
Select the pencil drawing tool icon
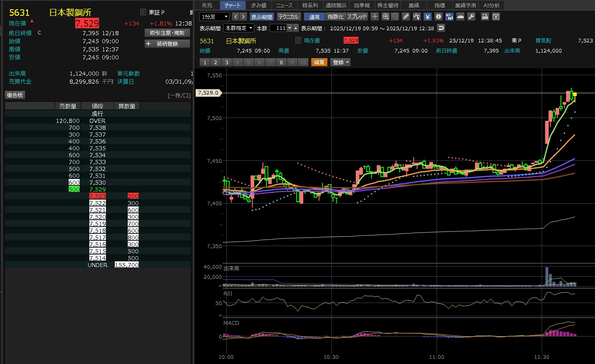click(406, 17)
